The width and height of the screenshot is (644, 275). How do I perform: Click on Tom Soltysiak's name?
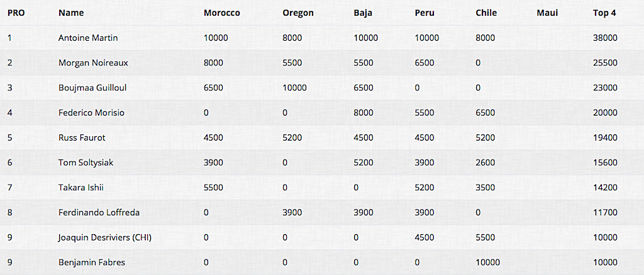[86, 163]
